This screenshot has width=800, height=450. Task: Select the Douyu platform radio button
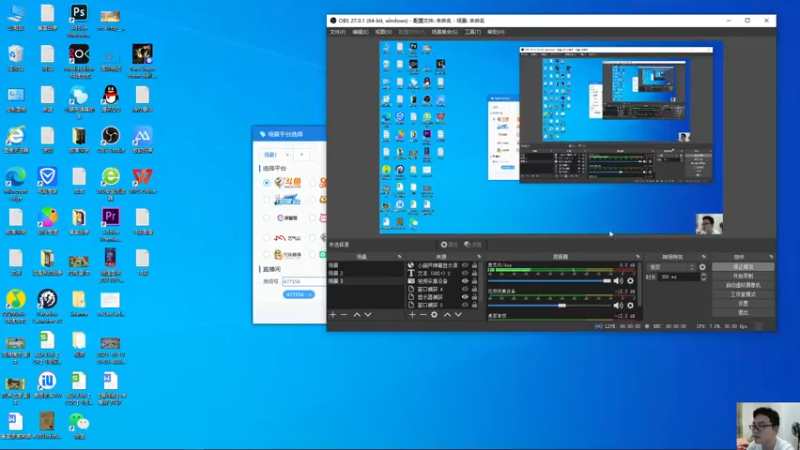[x=266, y=183]
